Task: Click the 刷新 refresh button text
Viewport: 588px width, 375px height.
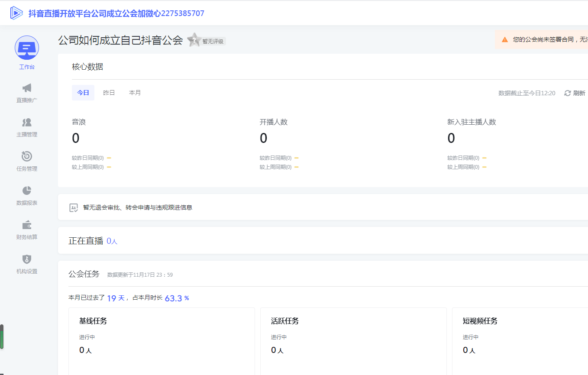Action: (579, 93)
